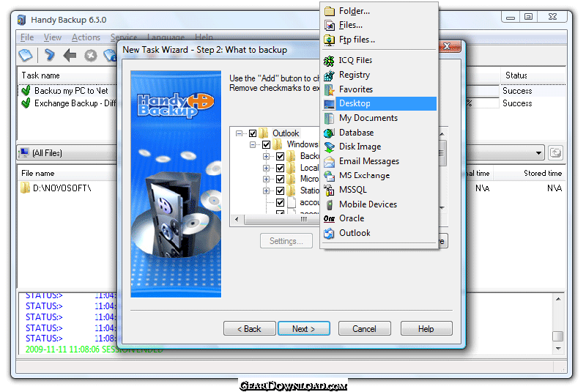Click the log panel's up scroll arrow
Viewport: 586px width, 392px height.
pyautogui.click(x=558, y=299)
